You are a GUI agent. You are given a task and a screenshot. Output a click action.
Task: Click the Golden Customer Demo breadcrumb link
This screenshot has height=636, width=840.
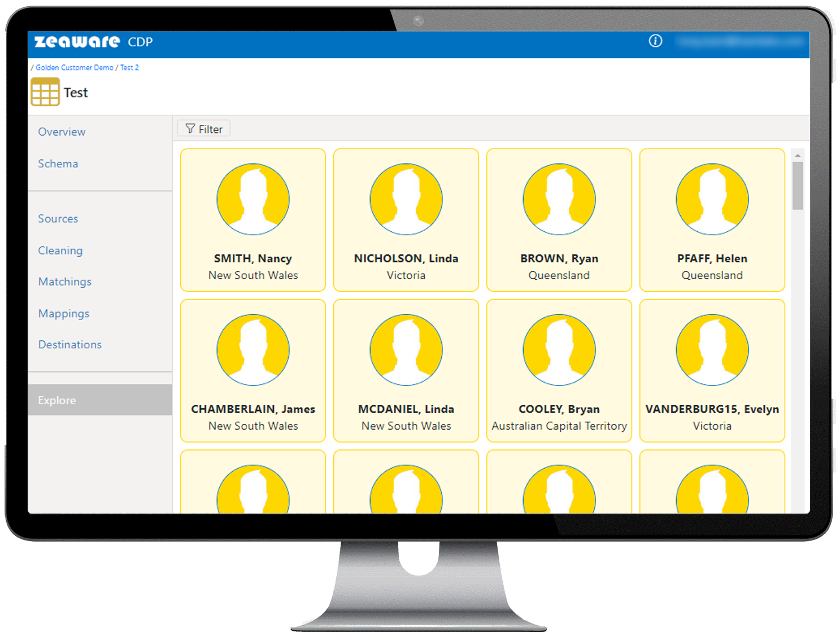point(74,67)
